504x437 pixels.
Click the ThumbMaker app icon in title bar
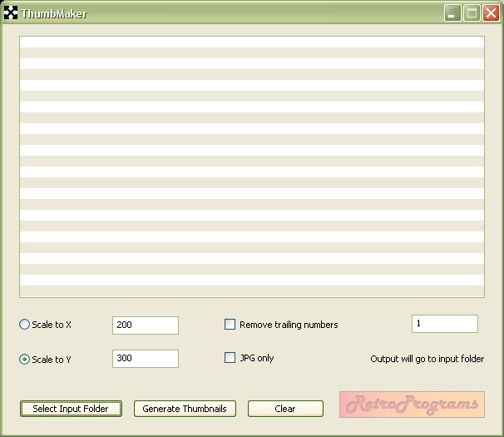click(x=11, y=13)
